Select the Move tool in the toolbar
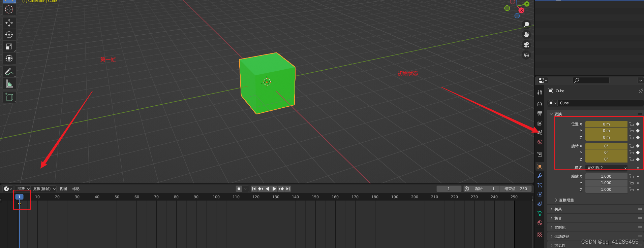This screenshot has height=248, width=644. 9,23
